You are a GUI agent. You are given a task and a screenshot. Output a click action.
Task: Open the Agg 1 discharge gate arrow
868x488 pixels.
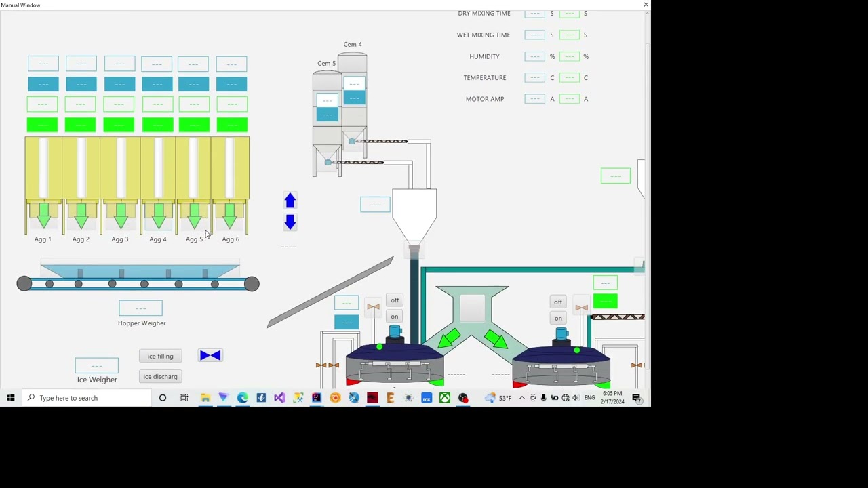(43, 216)
